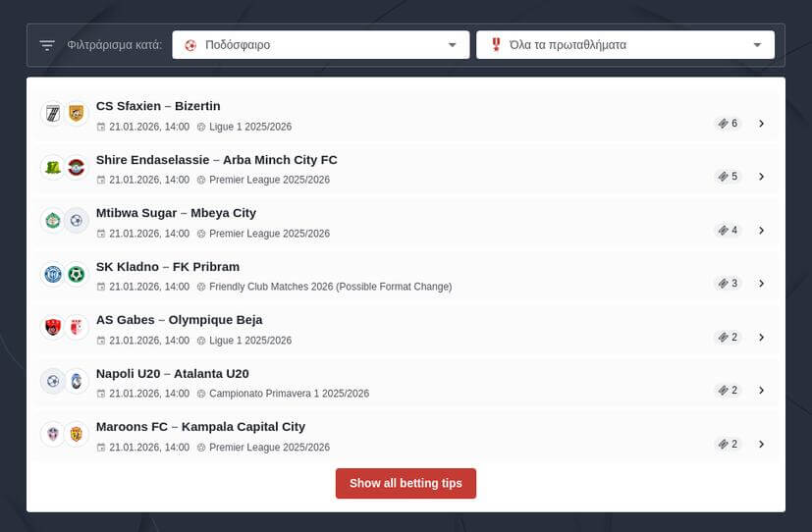
Task: Click the Kampala Capital City crest
Action: coord(77,434)
